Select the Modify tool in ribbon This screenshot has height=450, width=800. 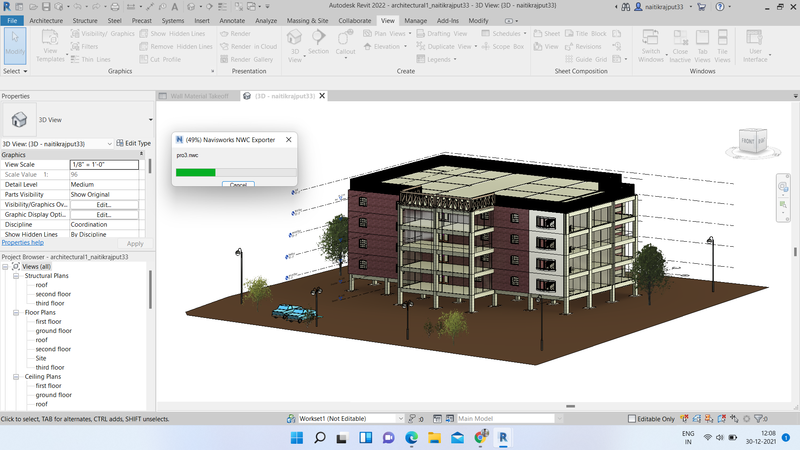coord(15,45)
